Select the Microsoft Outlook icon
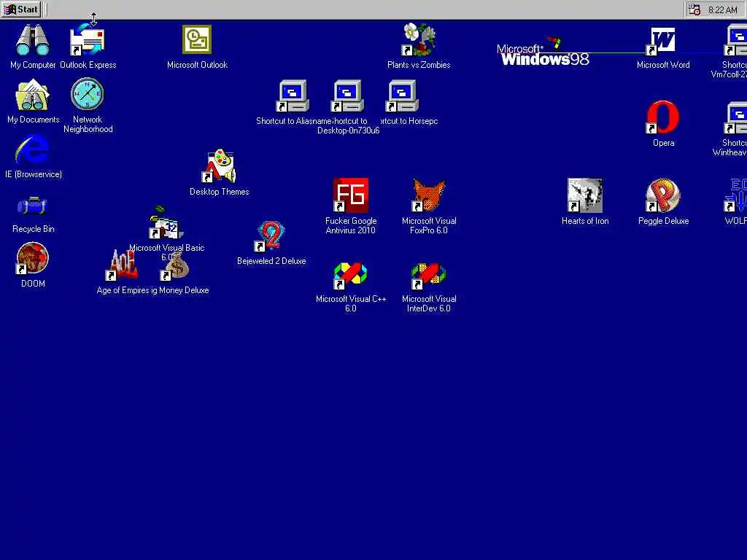 tap(197, 39)
